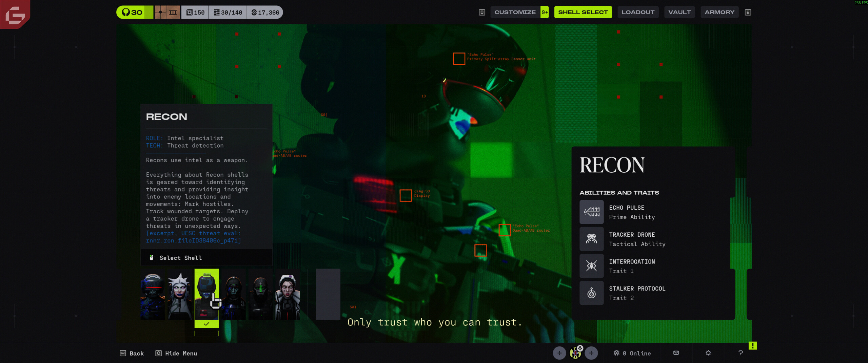Open the Loadout tab

click(x=638, y=12)
